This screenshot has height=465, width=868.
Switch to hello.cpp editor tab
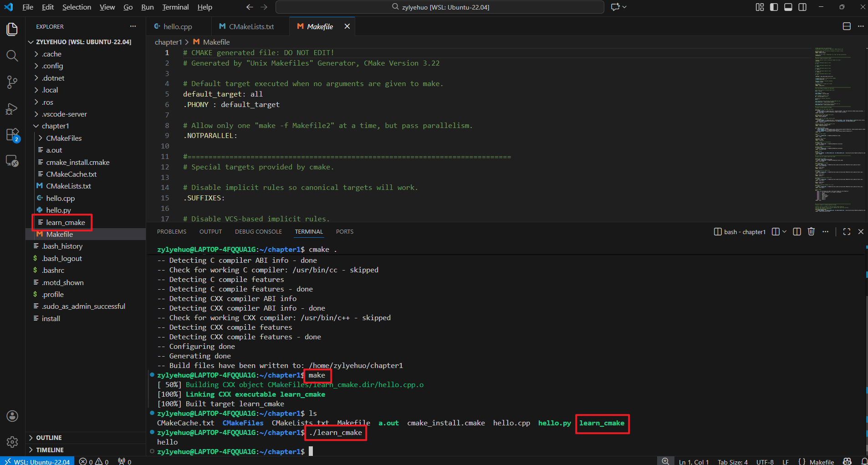pos(178,26)
